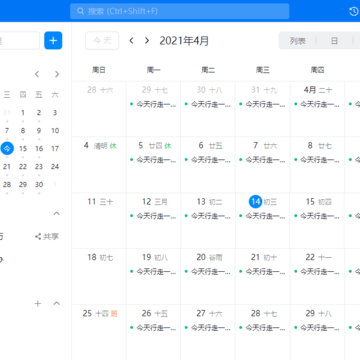This screenshot has width=360, height=360.
Task: Open event on April 13 cell
Action: pyautogui.click(x=208, y=216)
